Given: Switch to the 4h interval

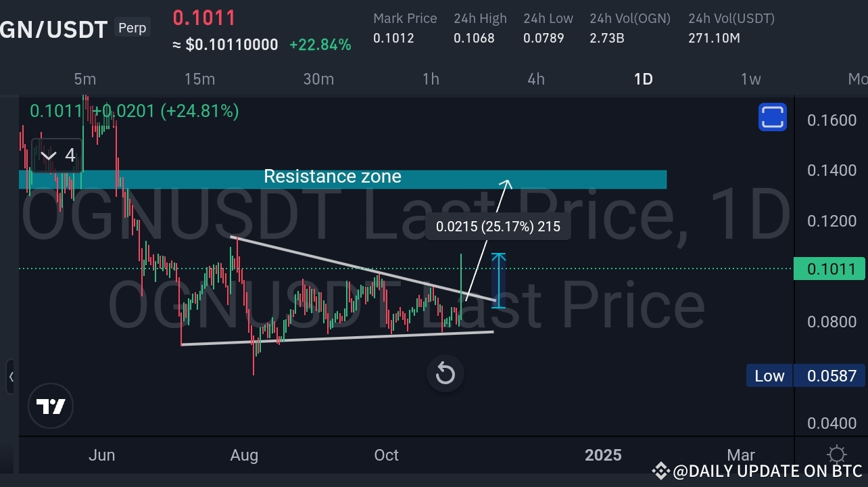Looking at the screenshot, I should pyautogui.click(x=535, y=79).
